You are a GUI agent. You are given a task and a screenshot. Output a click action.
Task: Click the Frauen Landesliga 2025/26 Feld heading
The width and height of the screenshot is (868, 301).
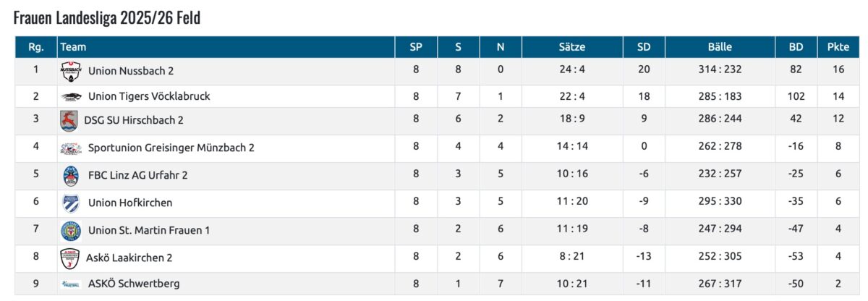tap(107, 18)
